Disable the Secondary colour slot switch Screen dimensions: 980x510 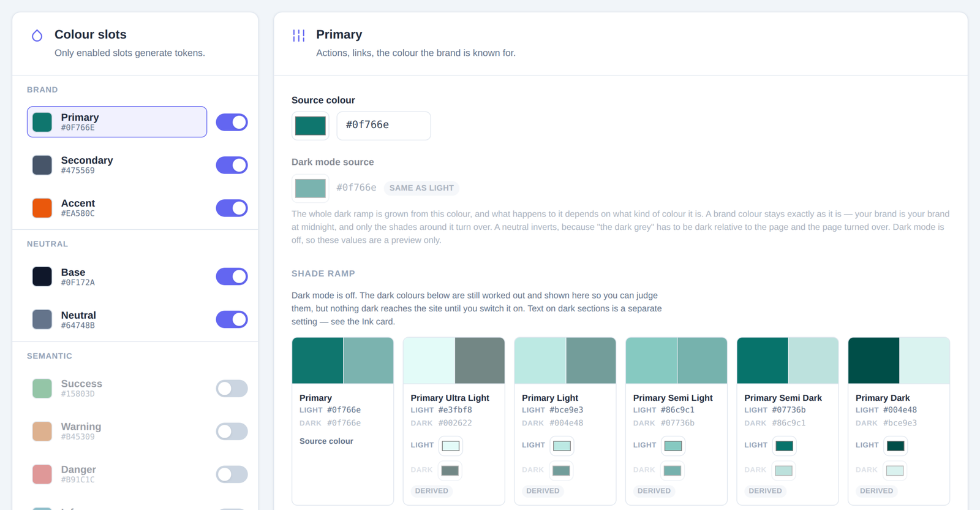pyautogui.click(x=232, y=165)
